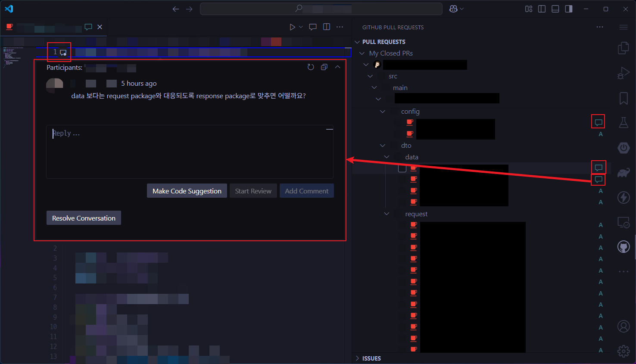Viewport: 636px width, 364px height.
Task: Open the GitHub view in activity bar
Action: coord(624,246)
